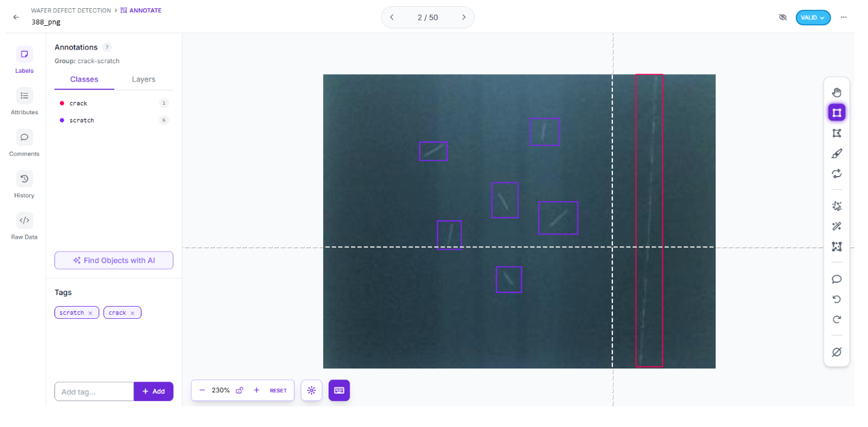868x427 pixels.
Task: Click Find Objects with AI button
Action: click(x=114, y=260)
